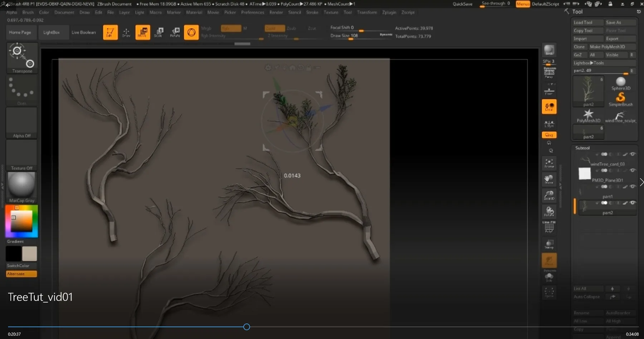644x339 pixels.
Task: Switch to the Preferences menu
Action: pyautogui.click(x=253, y=12)
